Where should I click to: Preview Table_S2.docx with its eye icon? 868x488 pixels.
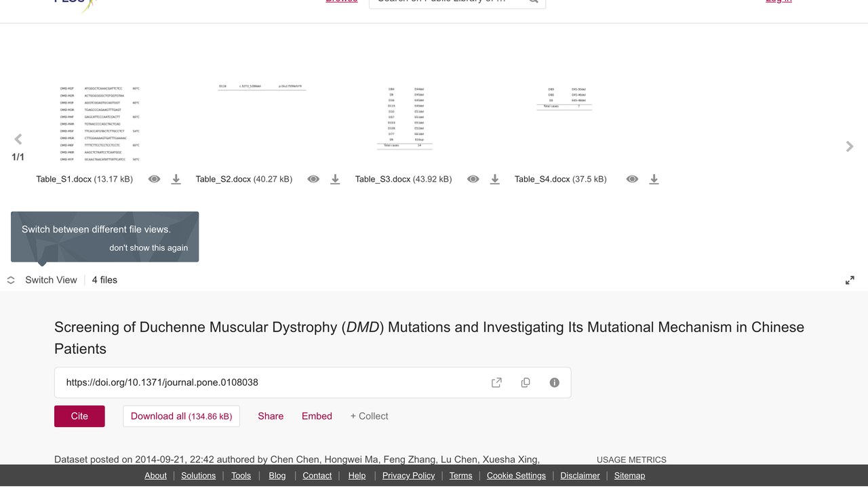coord(313,179)
